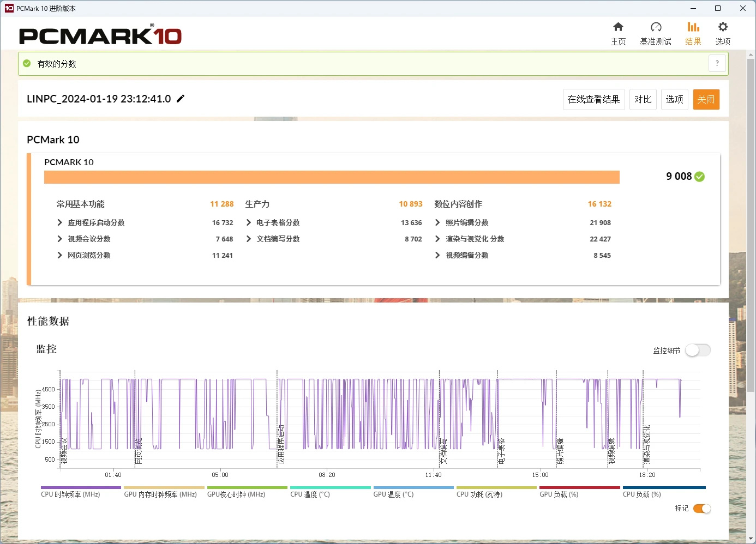This screenshot has width=756, height=544.
Task: Click the 常用基本功能 heading
Action: (80, 204)
